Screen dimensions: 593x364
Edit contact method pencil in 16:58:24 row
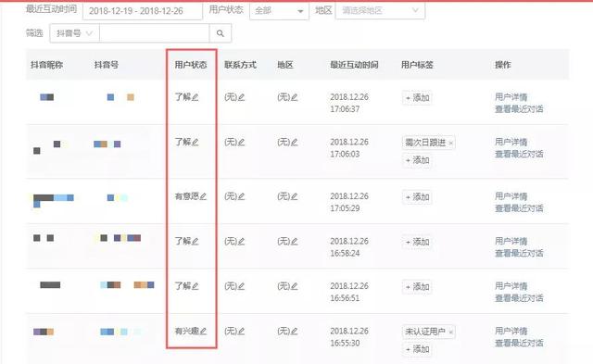(241, 242)
